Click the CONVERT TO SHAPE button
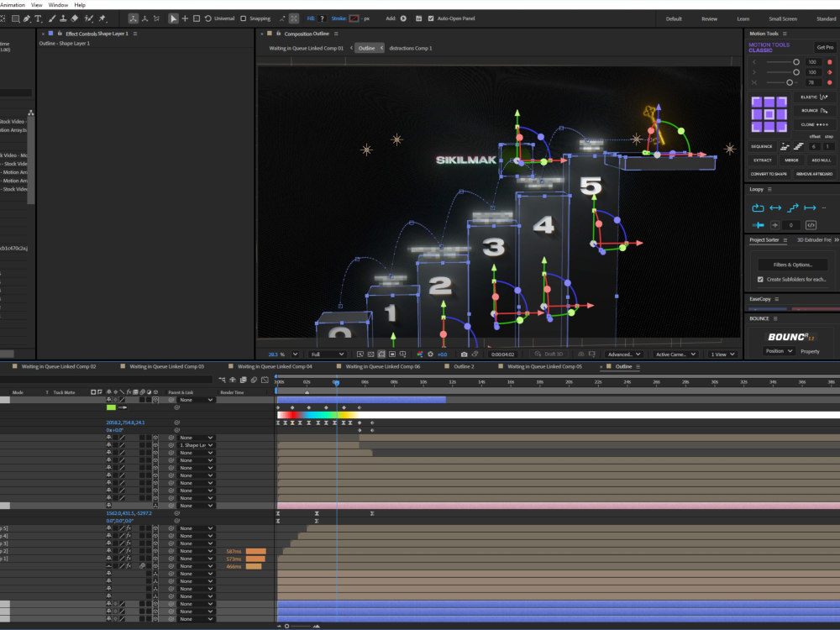This screenshot has width=840, height=630. coord(769,174)
